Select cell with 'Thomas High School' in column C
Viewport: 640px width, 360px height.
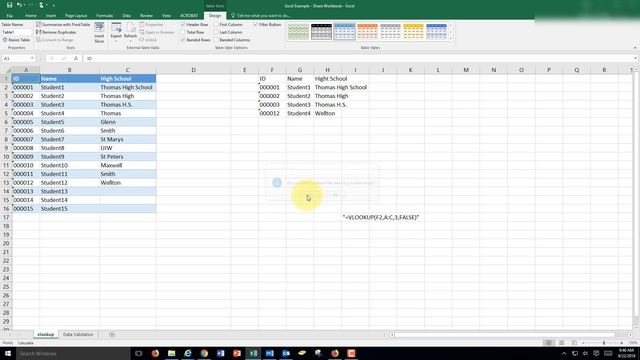click(127, 87)
